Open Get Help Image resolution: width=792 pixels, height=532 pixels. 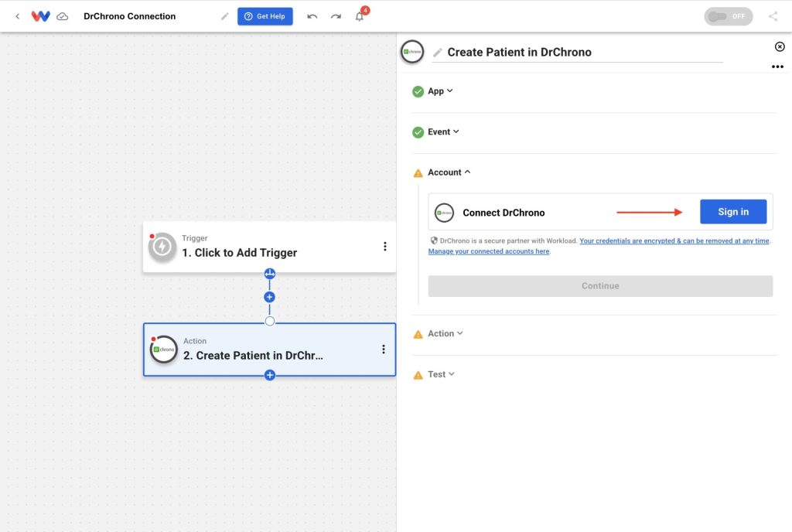[265, 16]
